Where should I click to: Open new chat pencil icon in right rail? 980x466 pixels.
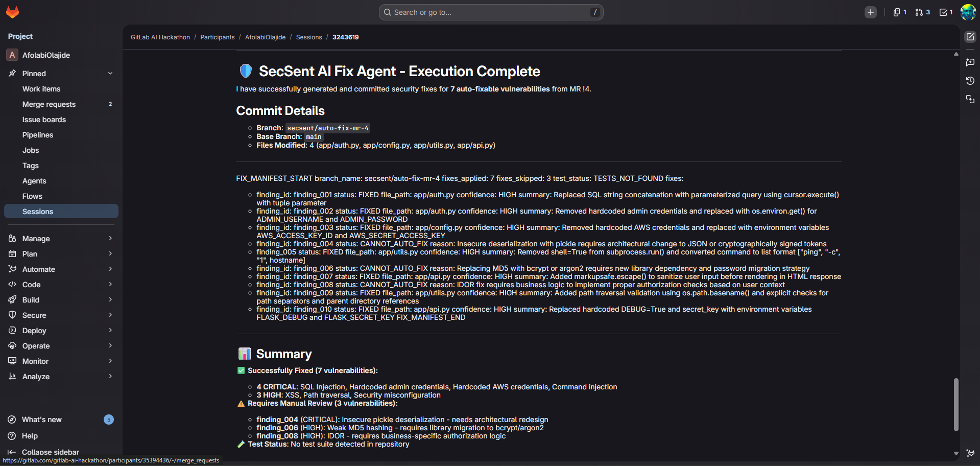(970, 37)
